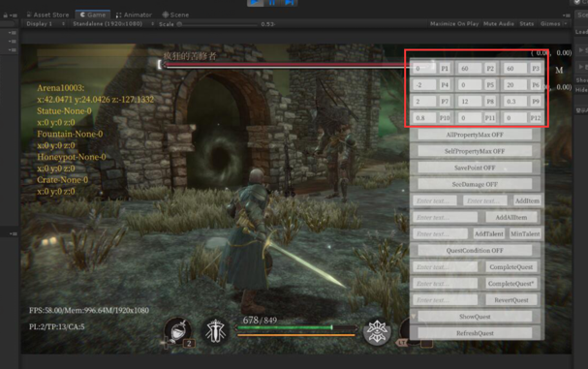
Task: Click the FPS:58.00 memory readout text
Action: [89, 311]
